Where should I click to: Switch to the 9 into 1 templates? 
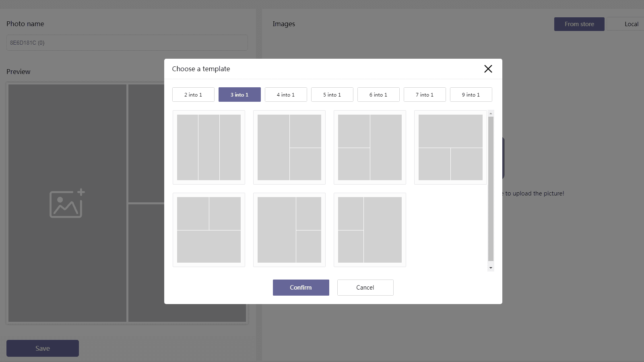471,95
